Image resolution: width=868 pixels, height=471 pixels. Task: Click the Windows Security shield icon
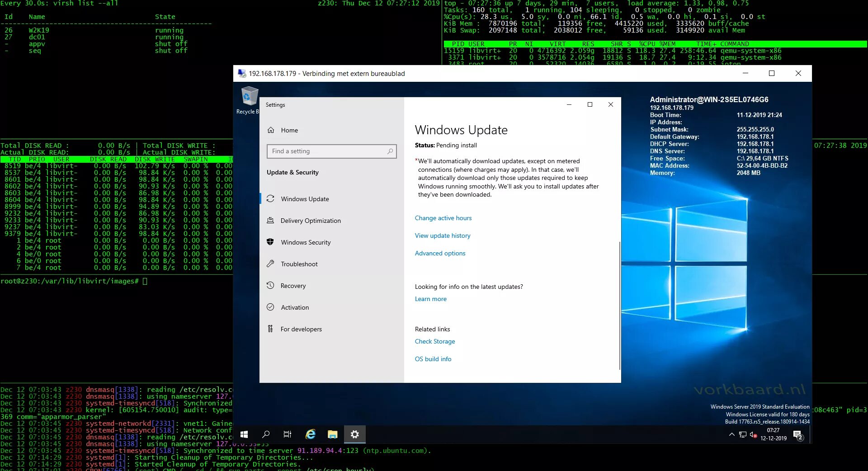pyautogui.click(x=270, y=242)
